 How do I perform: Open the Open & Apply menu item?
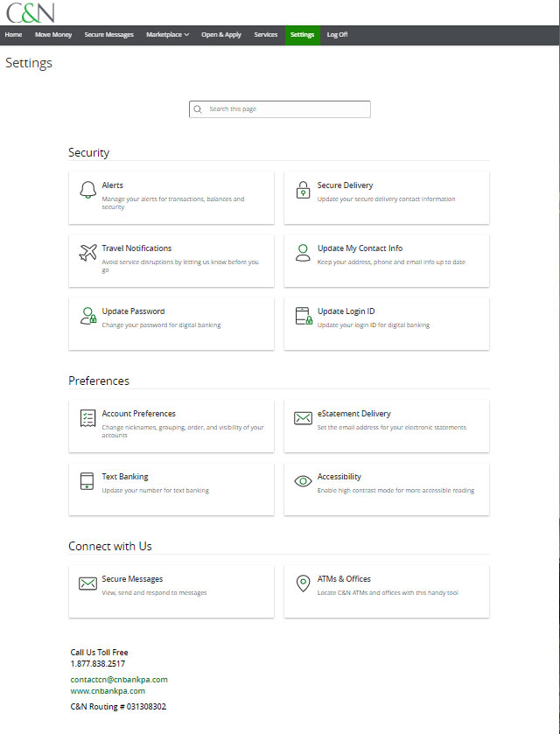pyautogui.click(x=221, y=35)
